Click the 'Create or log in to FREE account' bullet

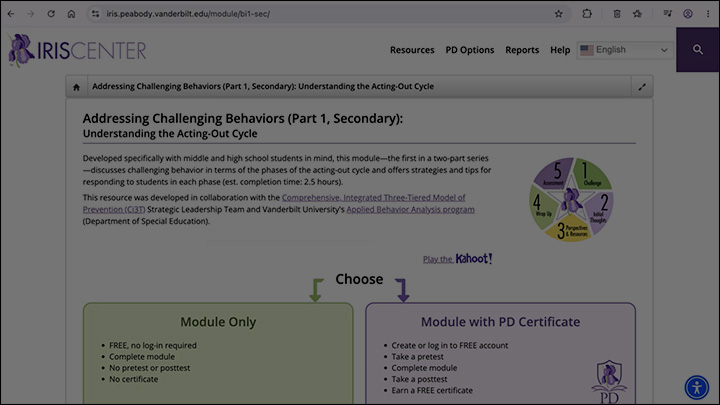tap(450, 345)
